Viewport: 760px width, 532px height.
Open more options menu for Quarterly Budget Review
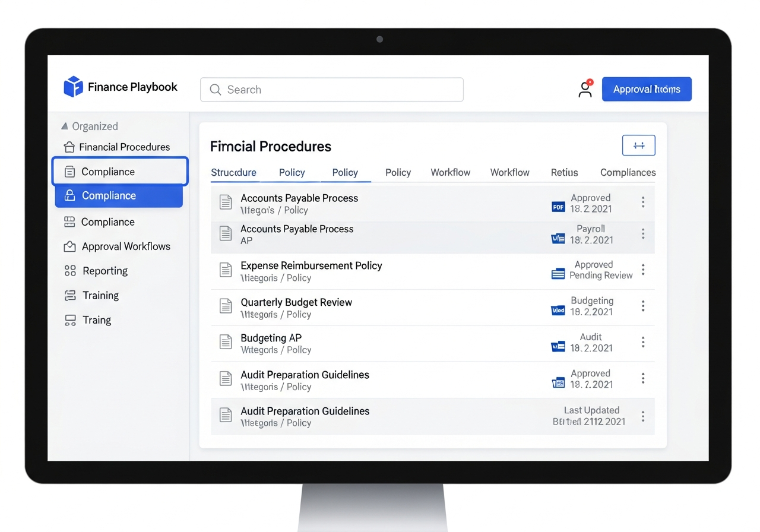coord(642,306)
